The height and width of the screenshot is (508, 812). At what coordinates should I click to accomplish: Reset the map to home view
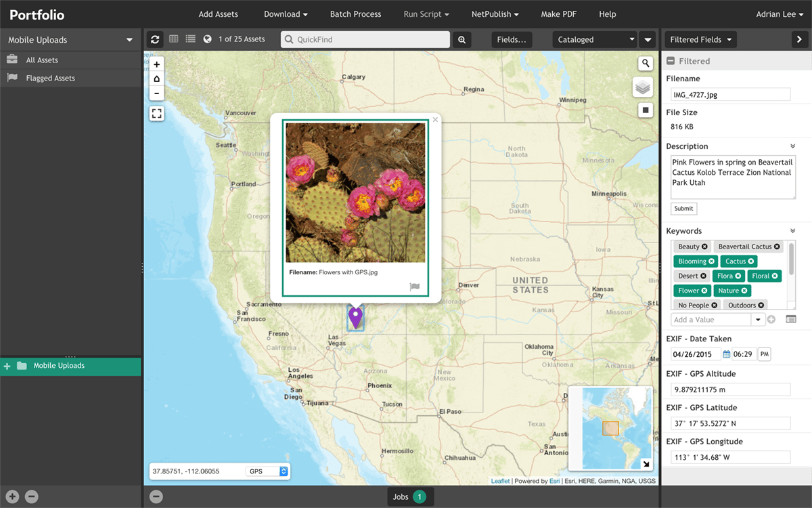156,79
